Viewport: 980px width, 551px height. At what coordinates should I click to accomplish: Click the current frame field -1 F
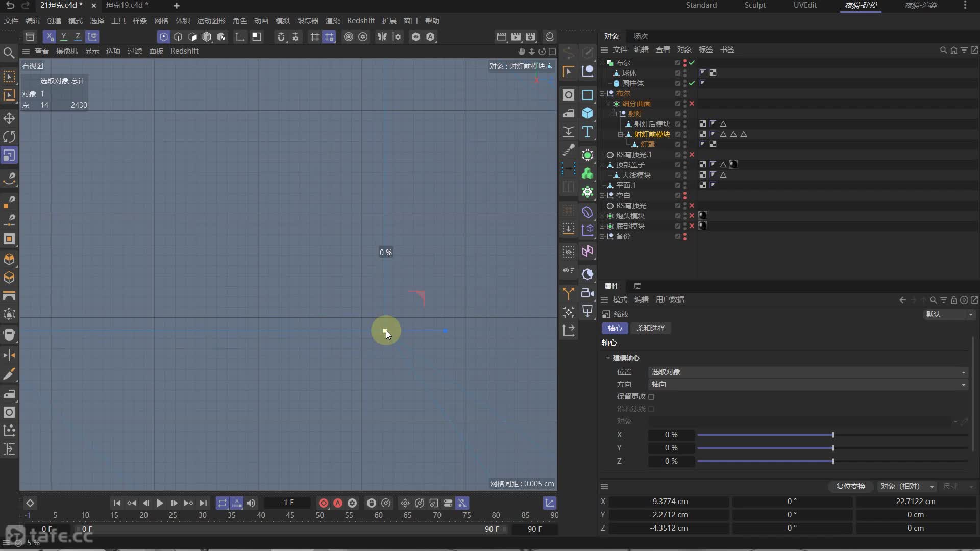click(x=287, y=503)
